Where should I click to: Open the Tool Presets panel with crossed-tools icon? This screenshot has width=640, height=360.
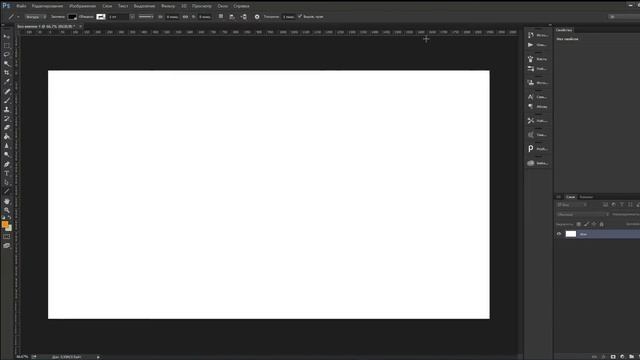(538, 121)
